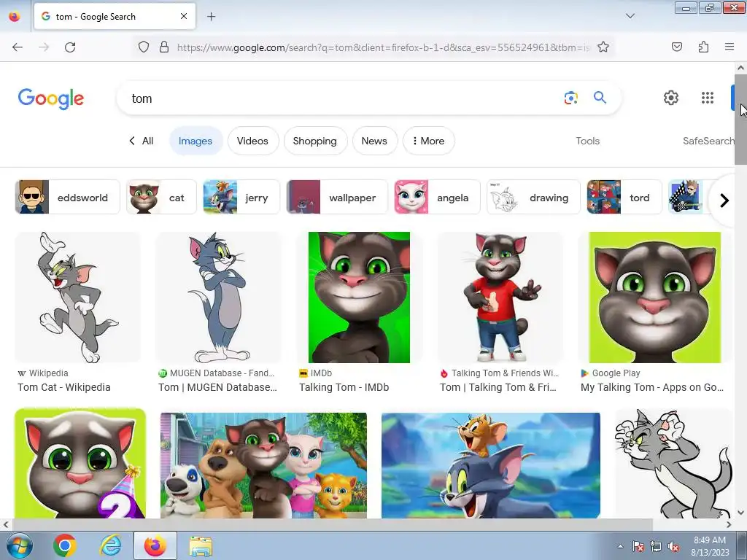This screenshot has height=560, width=747.
Task: Filter by the 'drawing' suggestion chip
Action: coord(533,197)
